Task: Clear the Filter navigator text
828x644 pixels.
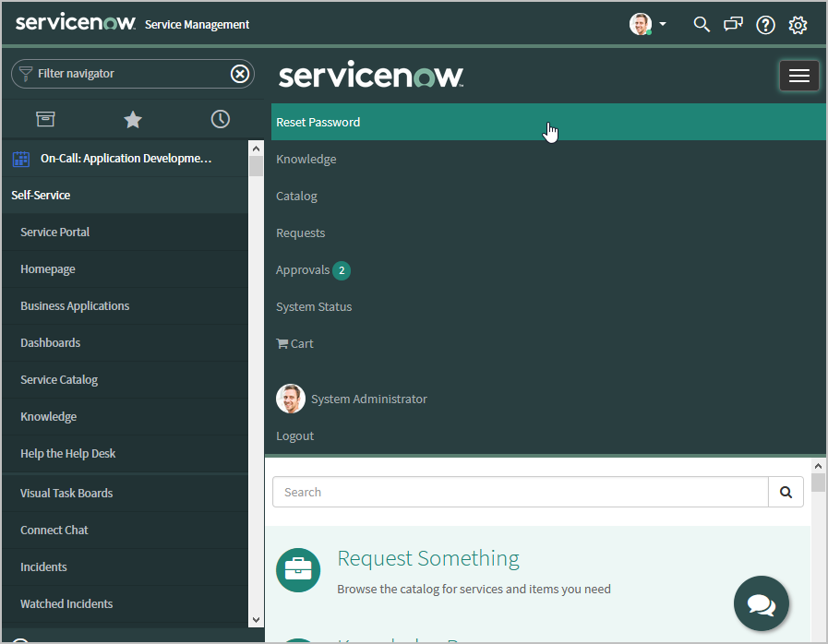Action: pos(240,74)
